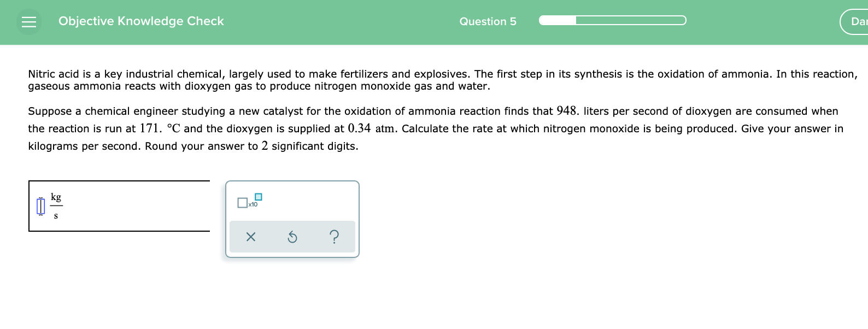Select the circular menu icon in the green header
The image size is (868, 329).
[x=29, y=21]
